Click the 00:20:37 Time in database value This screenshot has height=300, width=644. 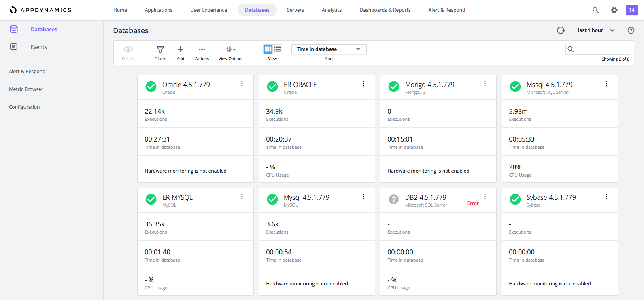[279, 139]
